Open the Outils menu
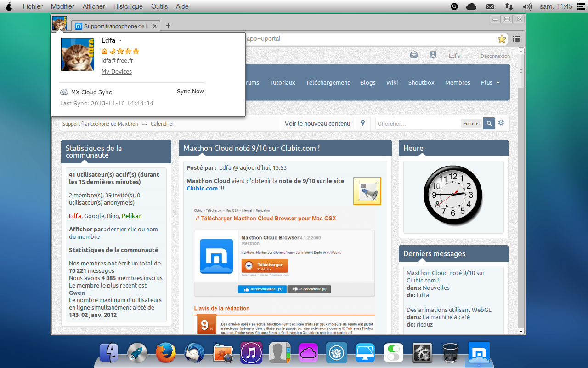588x368 pixels. pos(159,6)
